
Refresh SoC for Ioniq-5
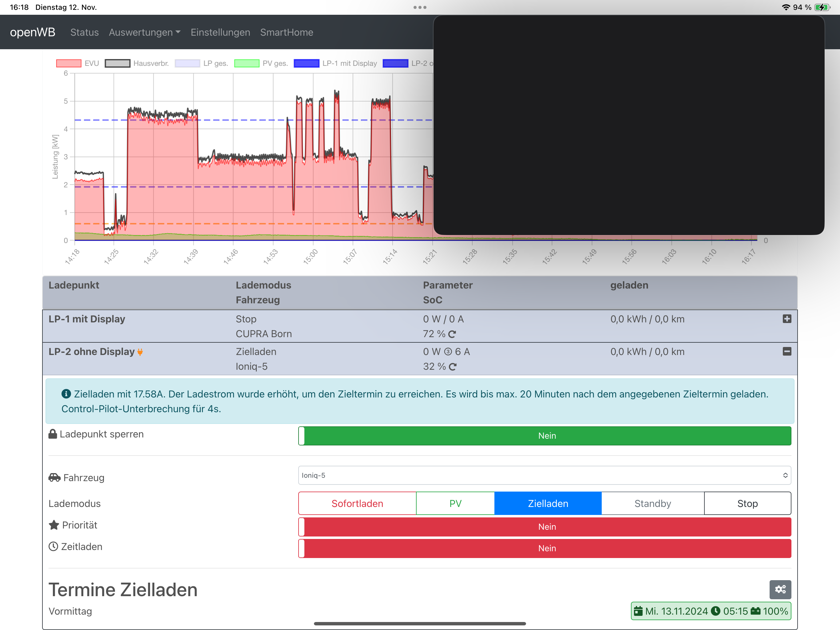click(x=452, y=367)
